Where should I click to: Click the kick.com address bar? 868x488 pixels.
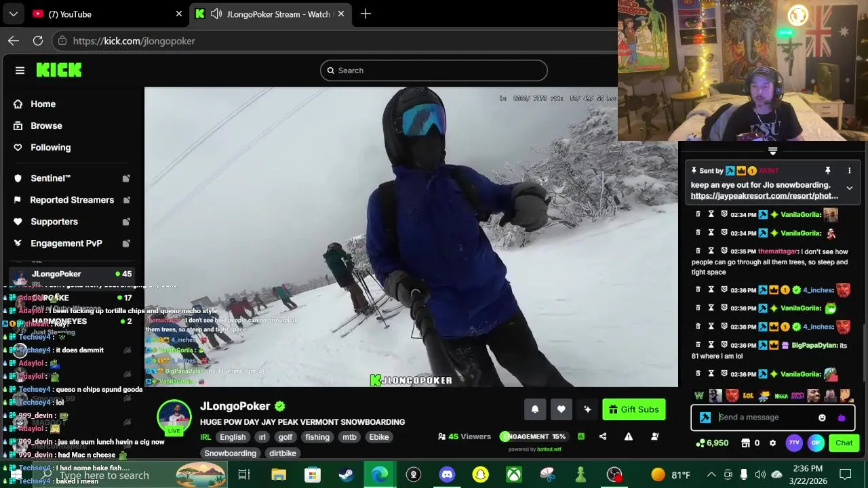[332, 41]
